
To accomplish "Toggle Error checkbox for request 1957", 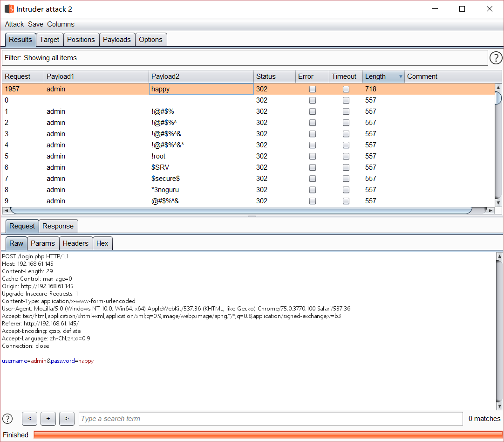I will [x=313, y=89].
